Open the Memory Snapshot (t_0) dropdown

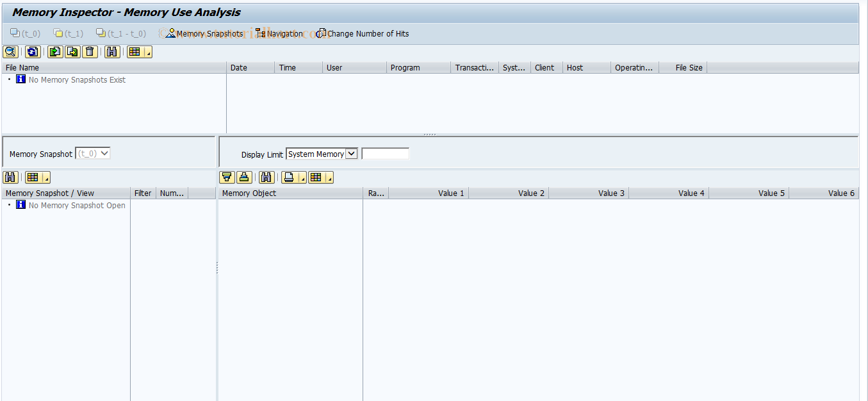pos(93,154)
